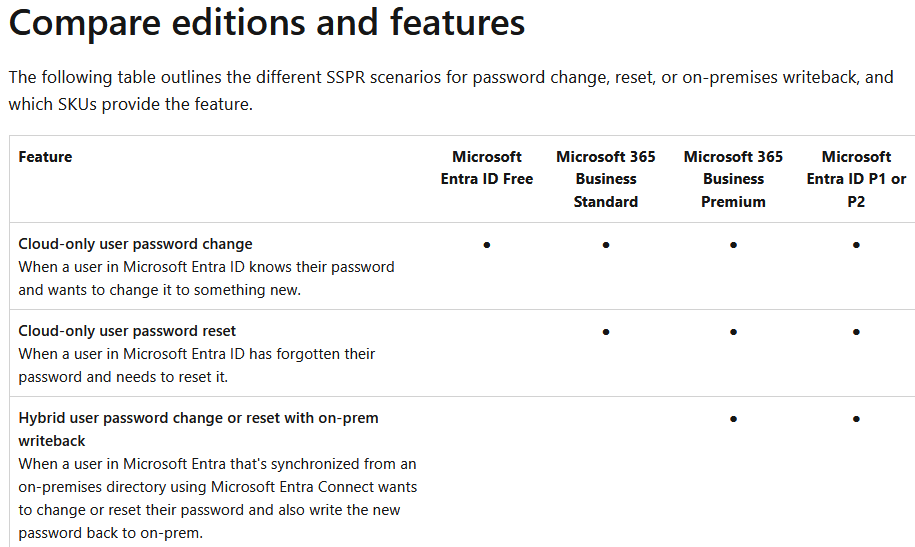Select the "Microsoft Entra ID P1 or P2" header
Image resolution: width=915 pixels, height=547 pixels.
point(856,179)
